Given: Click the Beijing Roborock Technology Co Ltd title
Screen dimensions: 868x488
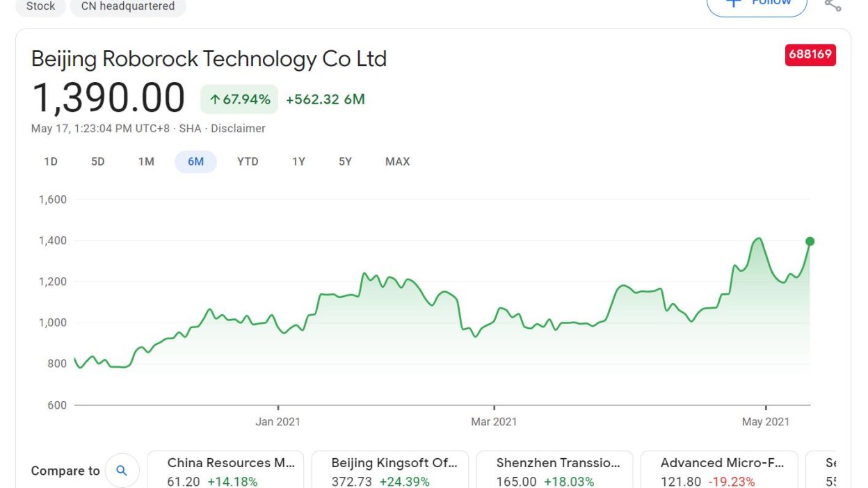Looking at the screenshot, I should click(209, 59).
